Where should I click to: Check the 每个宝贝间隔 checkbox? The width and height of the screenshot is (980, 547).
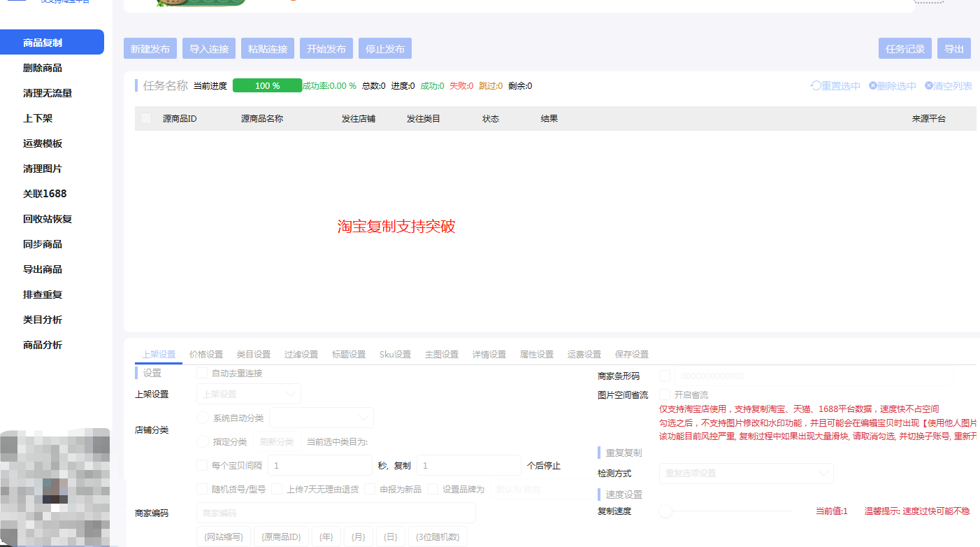coord(202,465)
